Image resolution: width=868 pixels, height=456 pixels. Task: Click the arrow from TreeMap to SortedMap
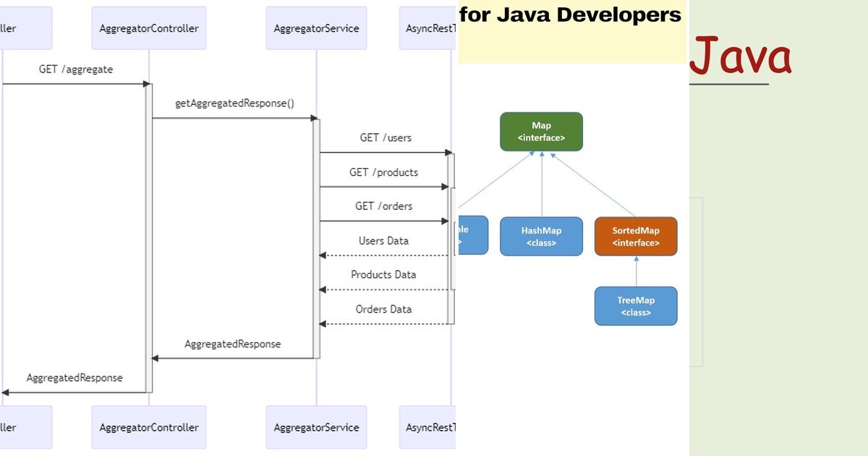[x=636, y=271]
